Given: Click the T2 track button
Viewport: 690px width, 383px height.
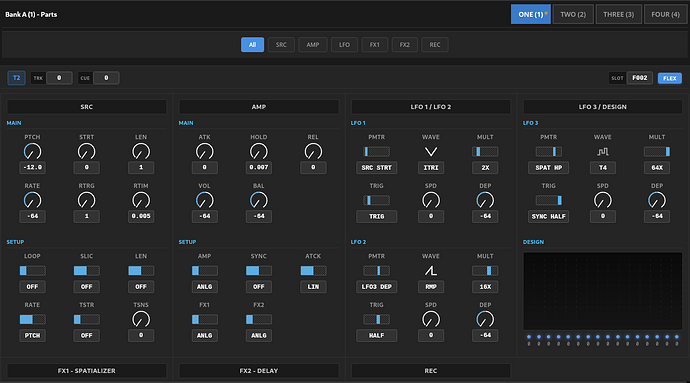Looking at the screenshot, I should tap(16, 78).
